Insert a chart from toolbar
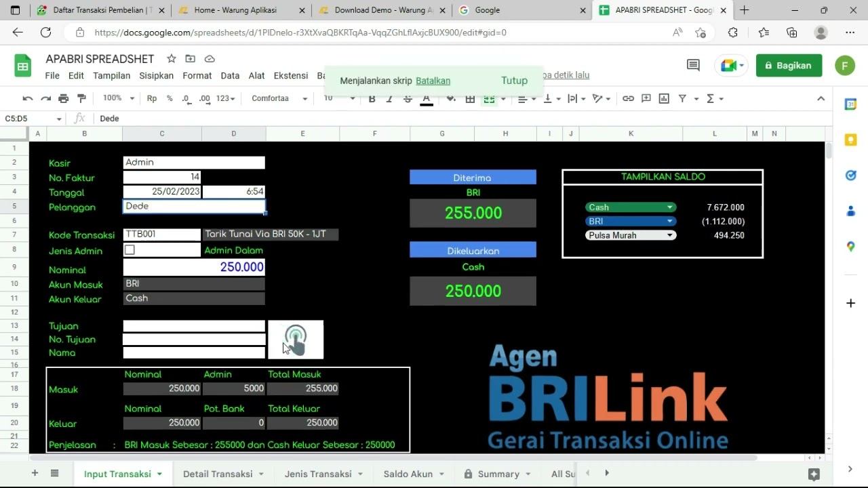 [664, 99]
